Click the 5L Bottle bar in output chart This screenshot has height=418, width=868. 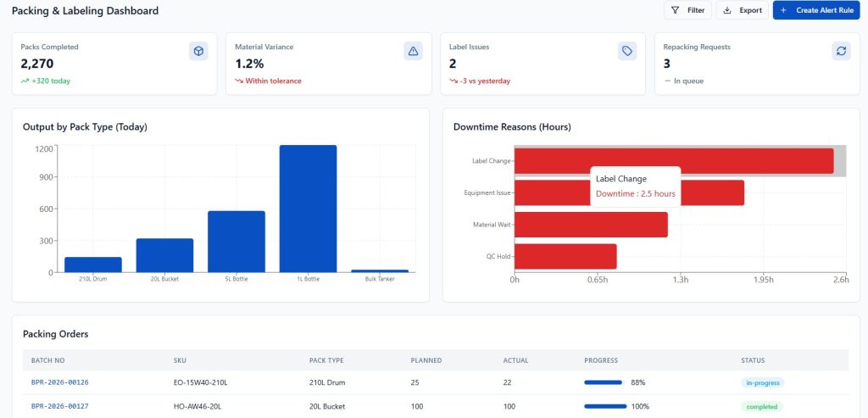236,242
